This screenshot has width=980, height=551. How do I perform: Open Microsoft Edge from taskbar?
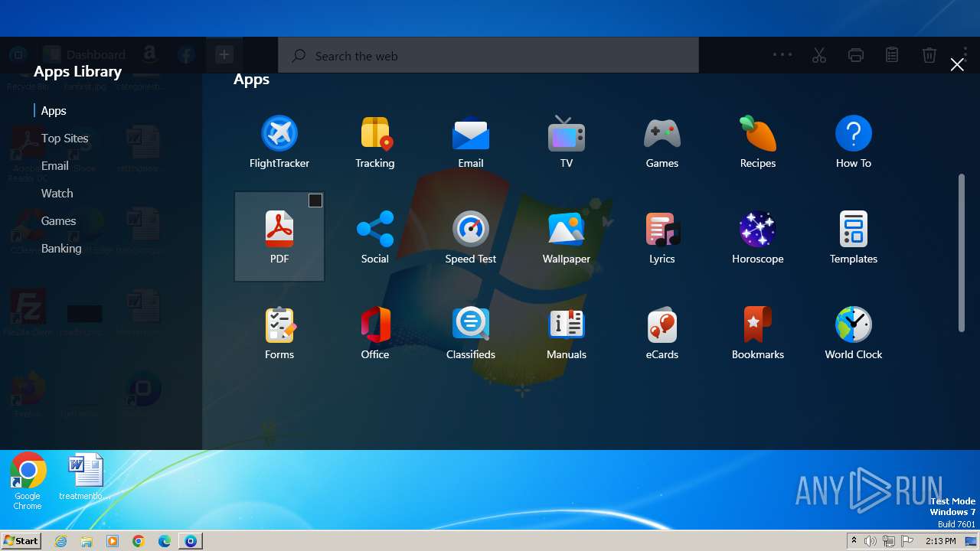(165, 541)
